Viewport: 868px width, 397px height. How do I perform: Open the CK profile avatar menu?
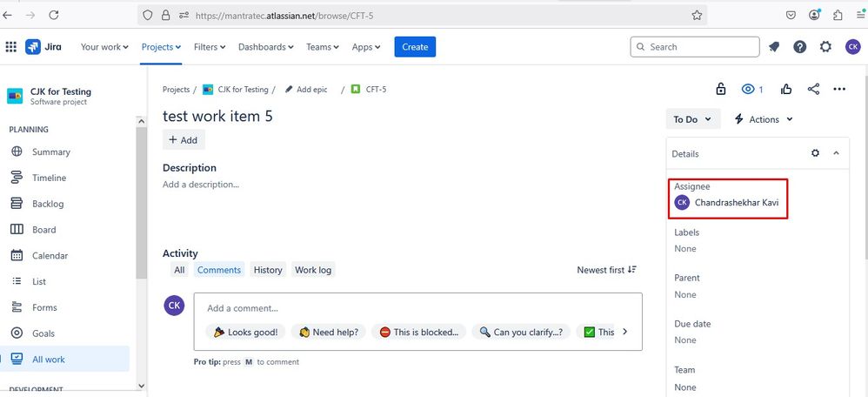click(852, 47)
